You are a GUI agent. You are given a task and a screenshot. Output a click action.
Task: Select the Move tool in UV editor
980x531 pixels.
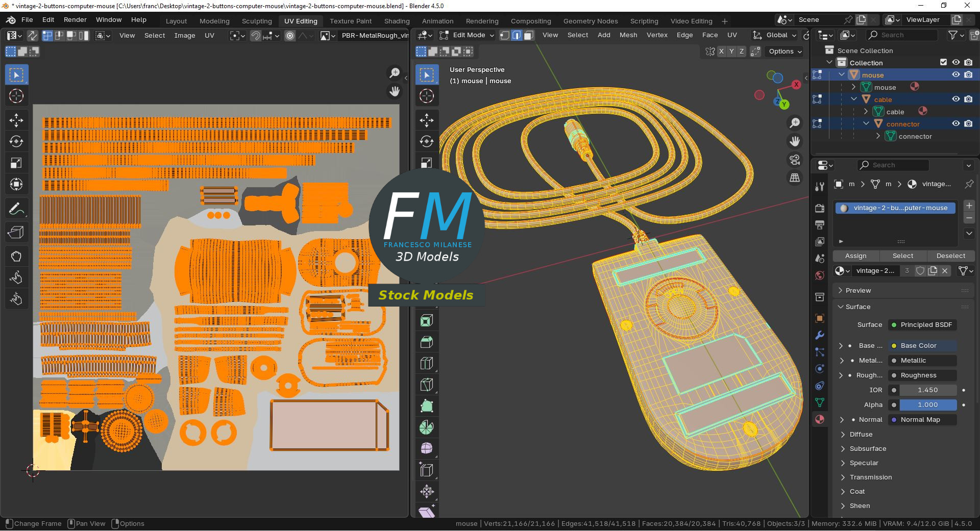coord(16,120)
